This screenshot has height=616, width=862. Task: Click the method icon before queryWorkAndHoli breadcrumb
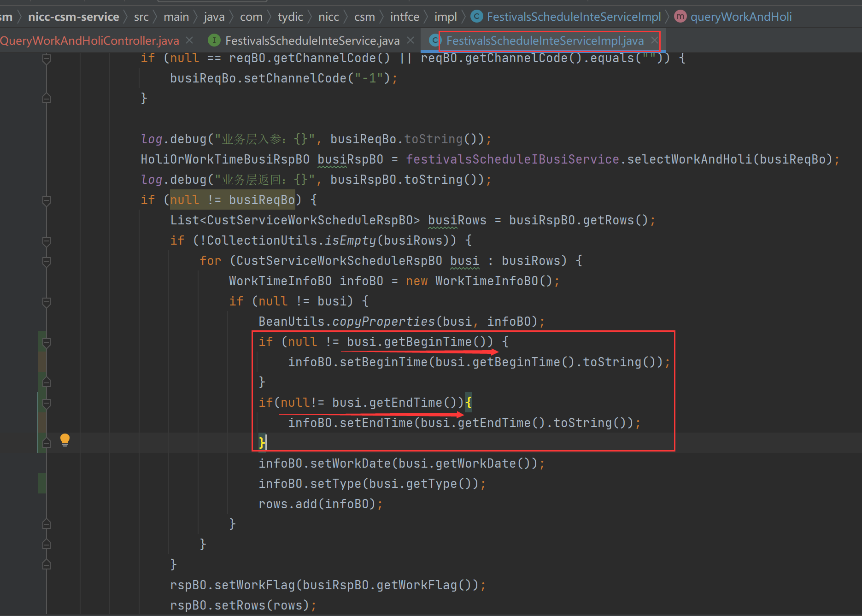(x=680, y=16)
